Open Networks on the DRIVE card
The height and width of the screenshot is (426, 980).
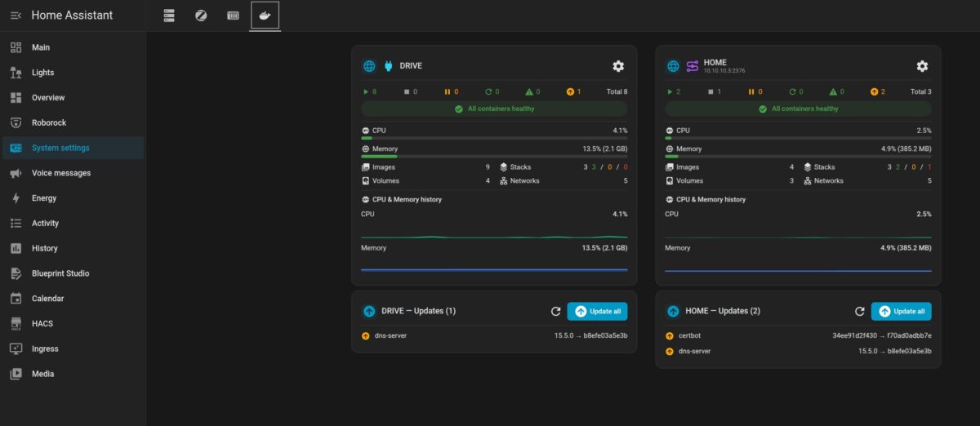[563, 180]
